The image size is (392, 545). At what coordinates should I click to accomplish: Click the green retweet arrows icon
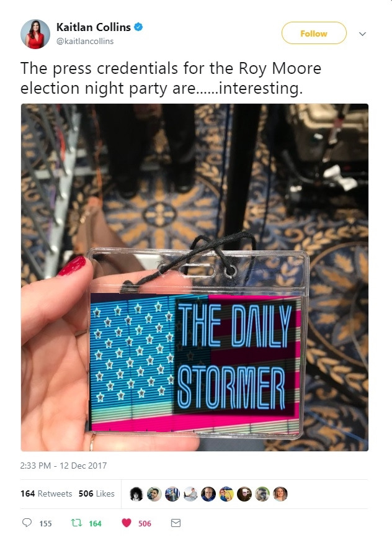(76, 523)
